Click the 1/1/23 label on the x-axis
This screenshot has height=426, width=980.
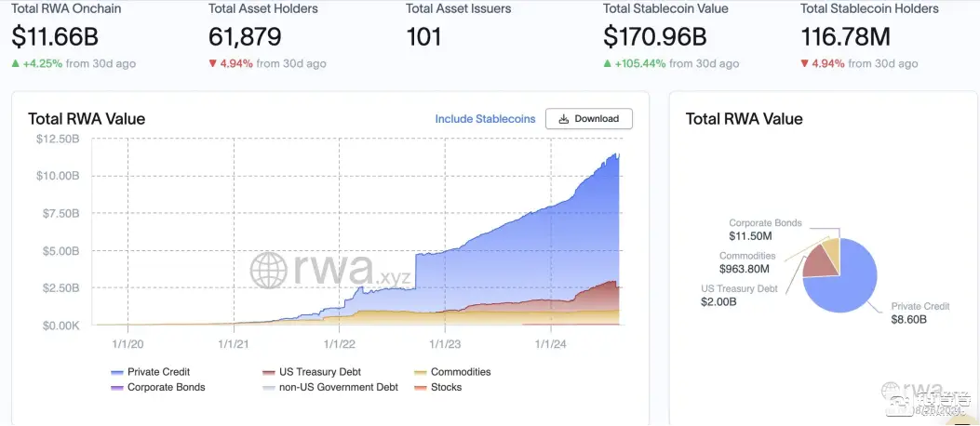click(x=444, y=344)
